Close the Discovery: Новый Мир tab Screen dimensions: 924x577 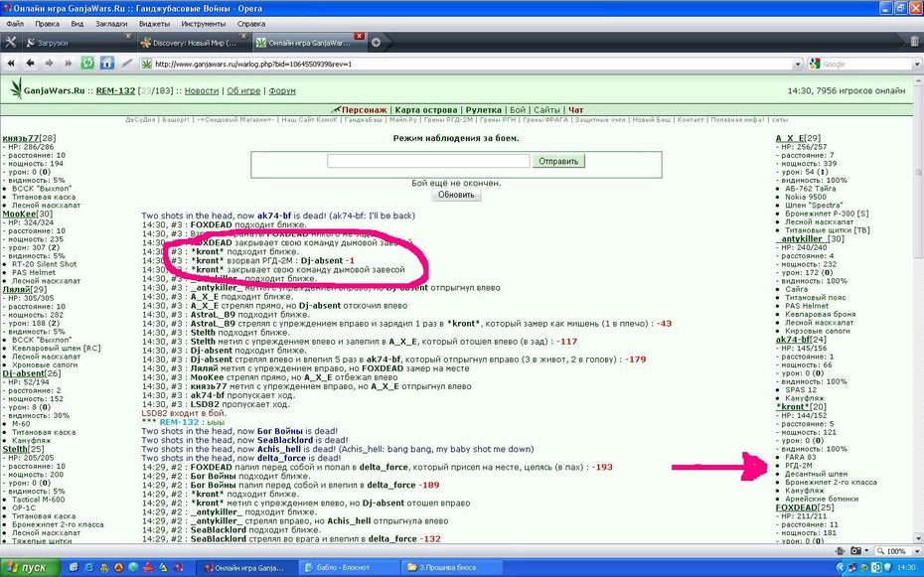[244, 37]
